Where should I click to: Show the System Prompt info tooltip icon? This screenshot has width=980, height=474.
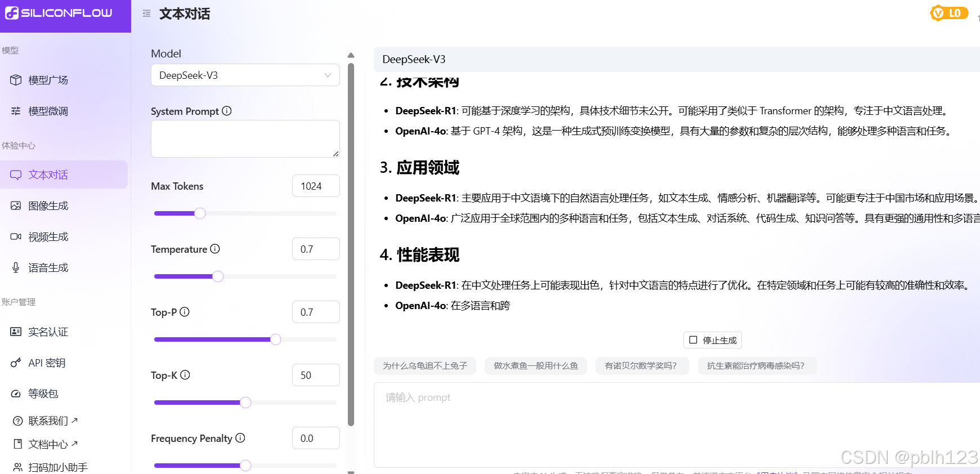pyautogui.click(x=227, y=111)
